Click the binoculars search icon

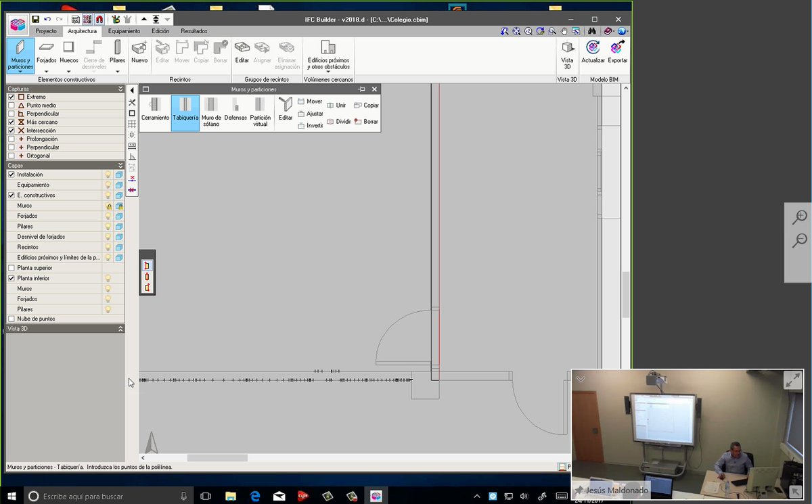coord(591,31)
